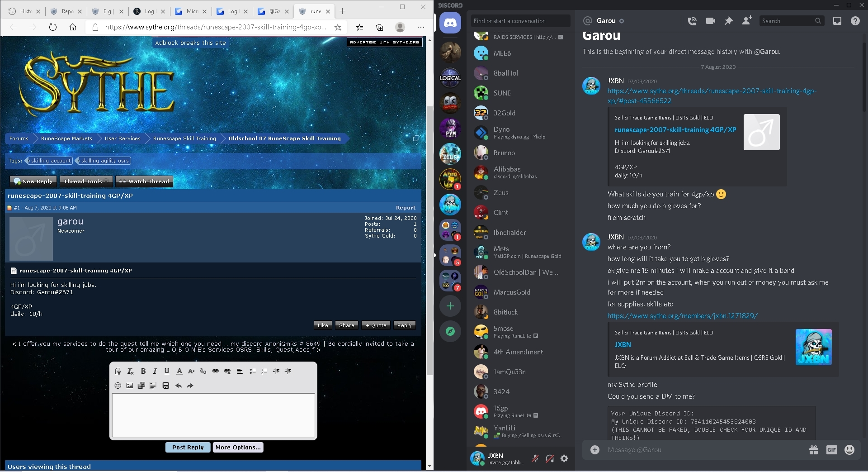868x472 pixels.
Task: Click inside the reply text area
Action: pos(213,415)
